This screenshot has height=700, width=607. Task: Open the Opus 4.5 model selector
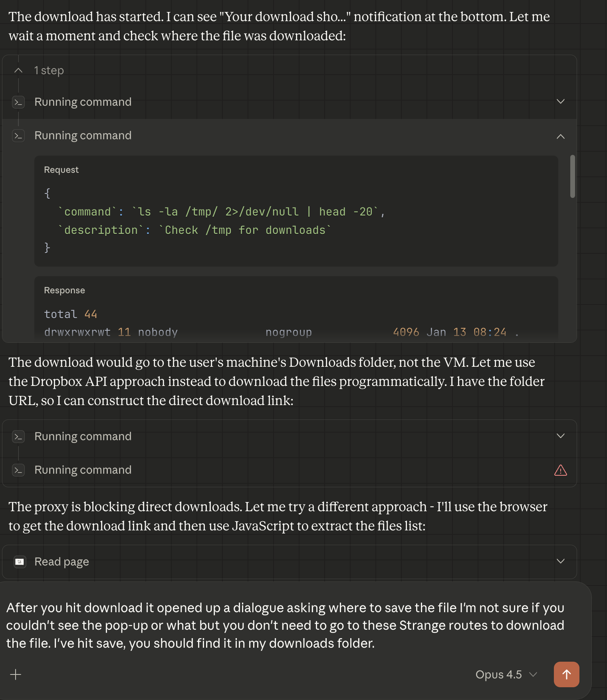coord(506,674)
